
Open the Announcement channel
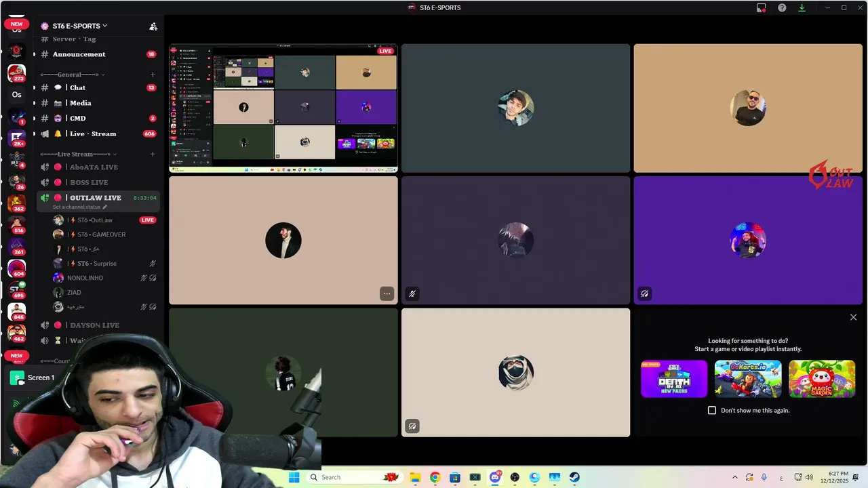coord(98,54)
